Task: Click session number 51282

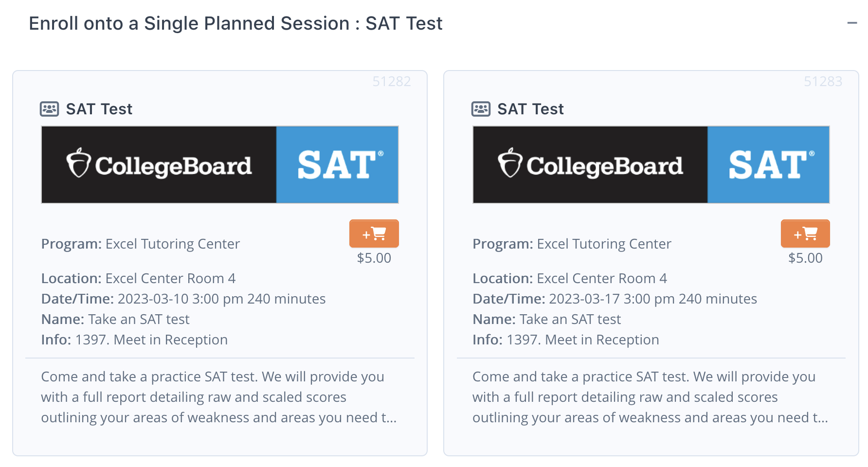Action: [x=392, y=81]
